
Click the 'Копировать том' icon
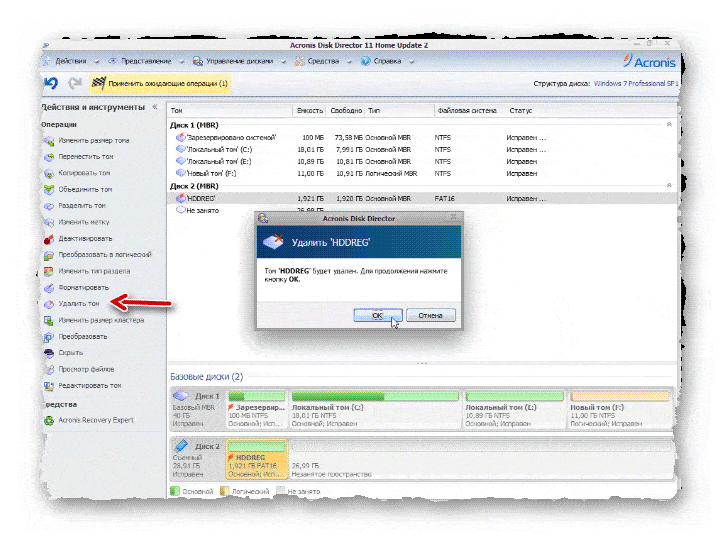coord(49,174)
